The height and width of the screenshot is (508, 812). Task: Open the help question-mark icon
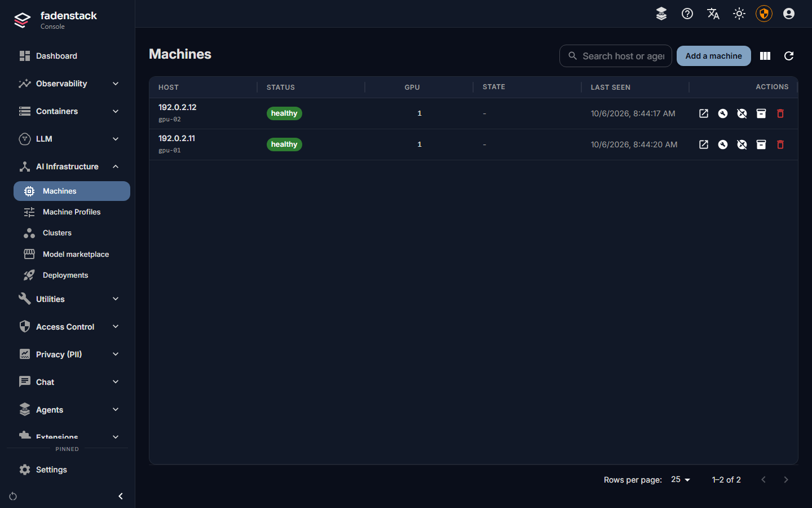[687, 14]
